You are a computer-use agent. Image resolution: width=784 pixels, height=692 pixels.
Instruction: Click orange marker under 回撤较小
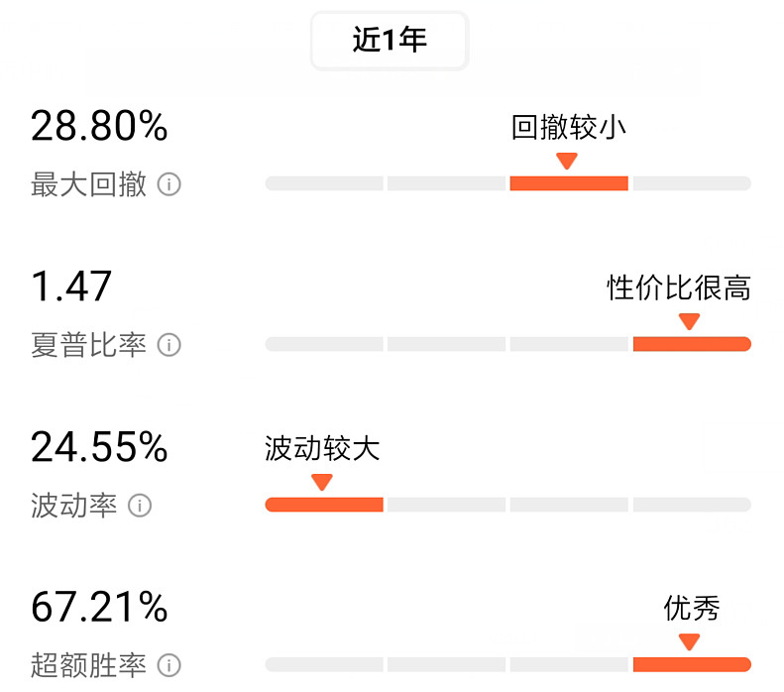pyautogui.click(x=567, y=161)
